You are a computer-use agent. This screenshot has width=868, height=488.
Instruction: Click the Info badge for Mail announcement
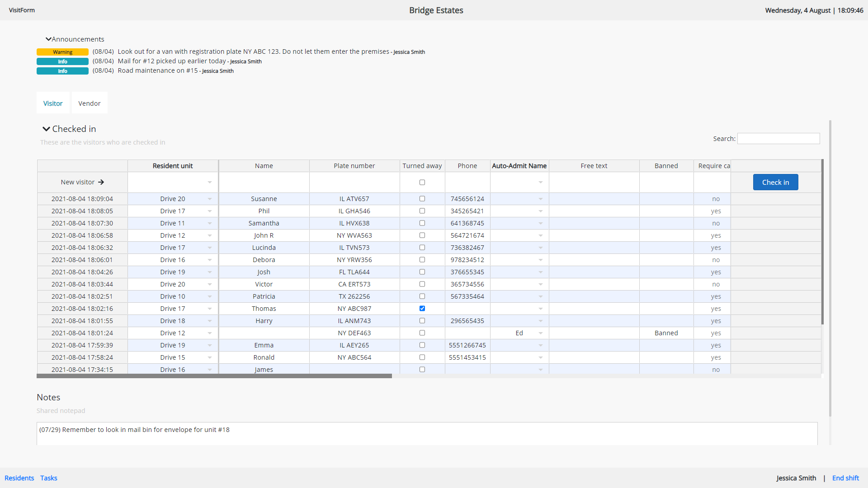point(62,61)
